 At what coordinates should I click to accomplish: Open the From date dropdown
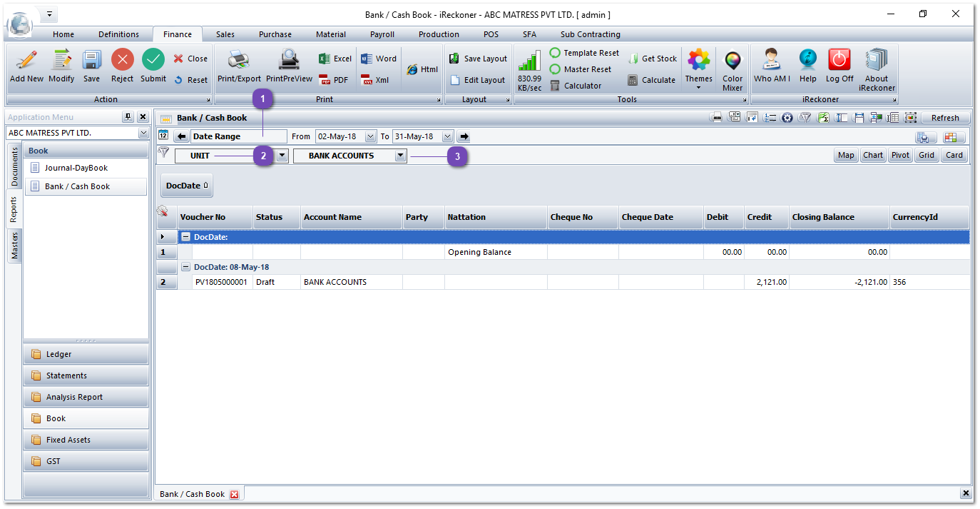click(x=370, y=136)
